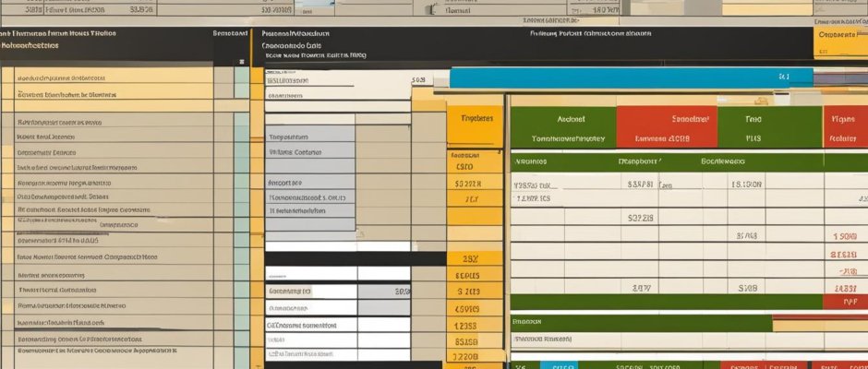This screenshot has width=868, height=369.
Task: Click the long blue horizontal bar
Action: point(631,77)
